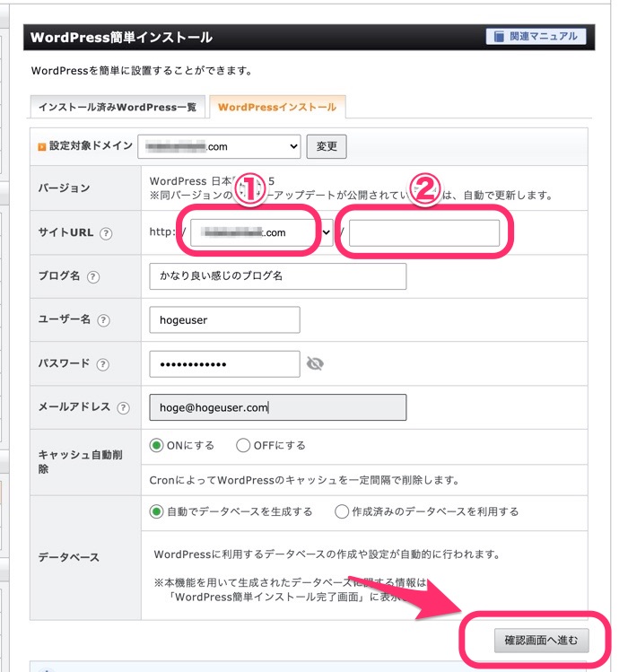Click the パスワード help icon
This screenshot has width=628, height=672.
click(102, 364)
